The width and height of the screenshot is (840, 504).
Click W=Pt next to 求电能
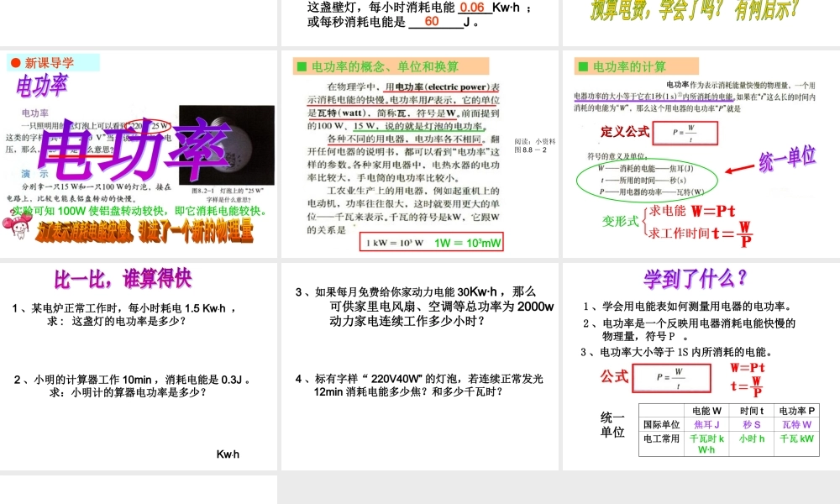tap(713, 211)
